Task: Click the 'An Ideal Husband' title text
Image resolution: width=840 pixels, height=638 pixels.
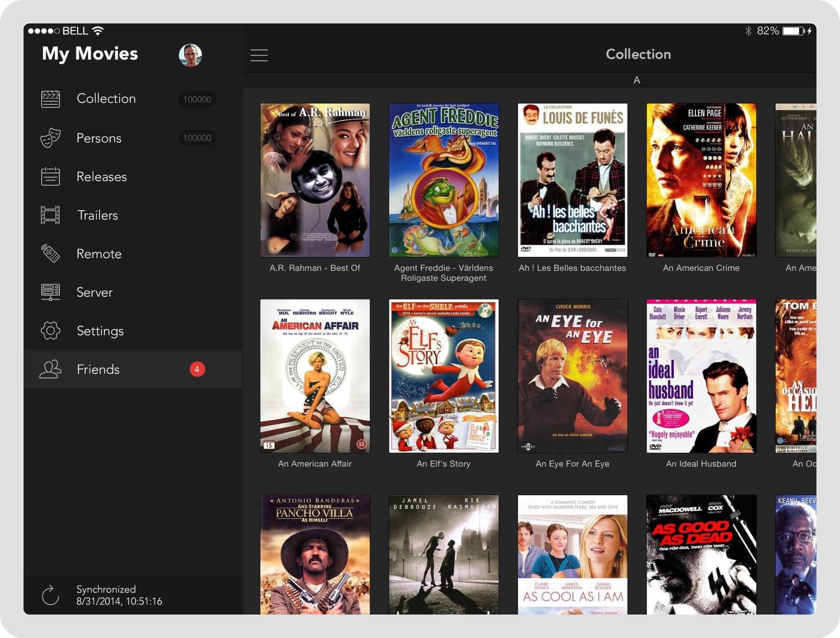Action: (701, 464)
